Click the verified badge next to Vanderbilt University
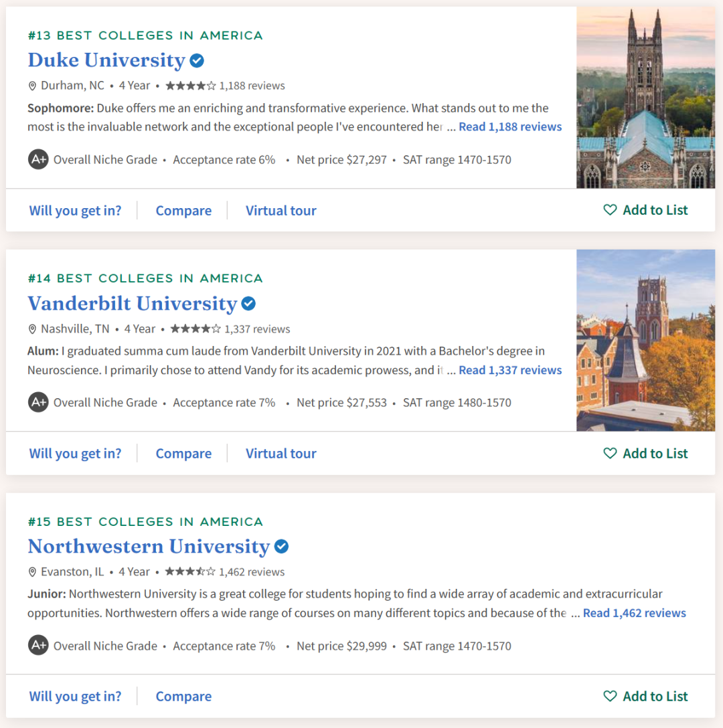 tap(248, 304)
